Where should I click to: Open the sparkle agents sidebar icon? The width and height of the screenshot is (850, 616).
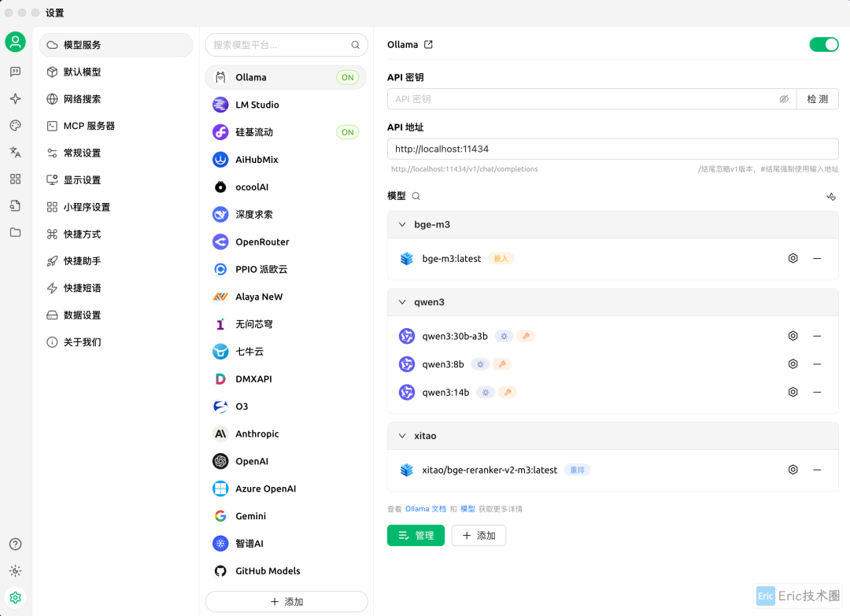15,98
